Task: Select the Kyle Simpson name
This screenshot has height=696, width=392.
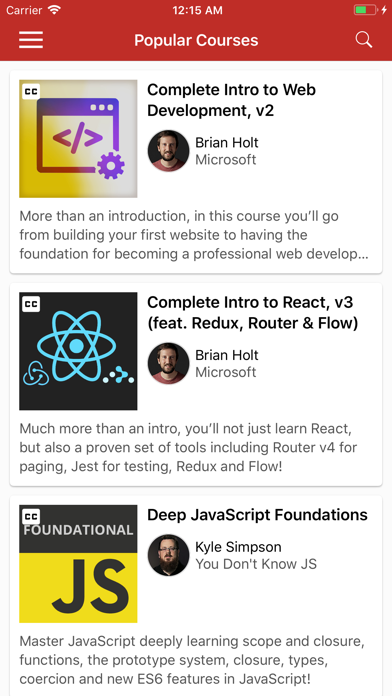Action: (x=238, y=547)
